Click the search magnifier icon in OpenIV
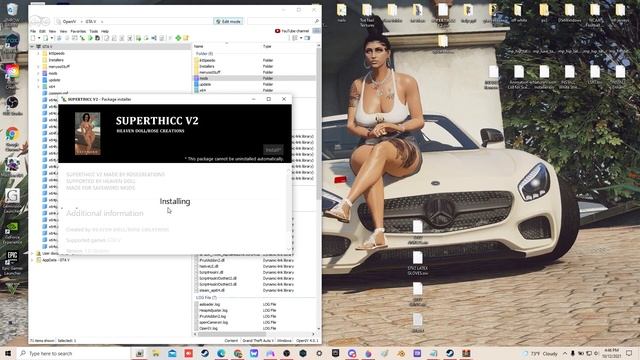The height and width of the screenshot is (360, 640). click(316, 21)
